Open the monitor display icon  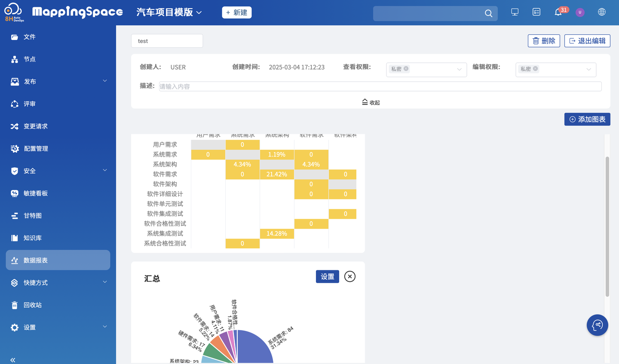coord(515,12)
